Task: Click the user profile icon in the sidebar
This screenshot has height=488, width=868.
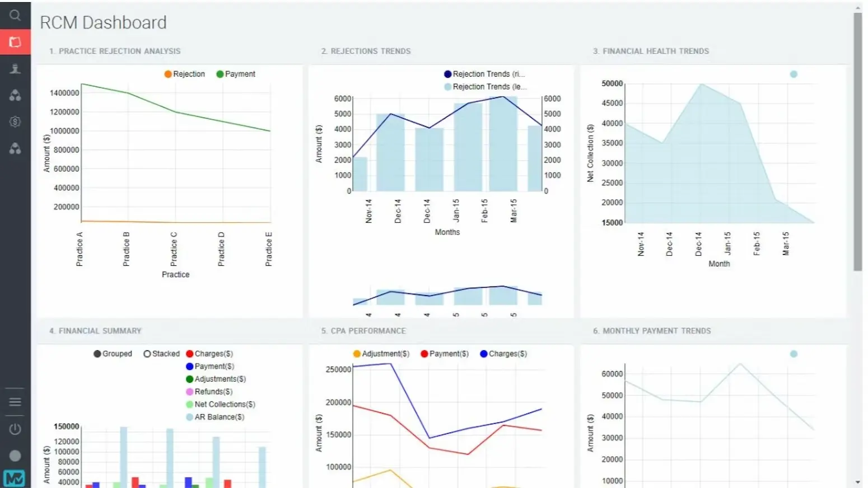Action: [x=15, y=68]
